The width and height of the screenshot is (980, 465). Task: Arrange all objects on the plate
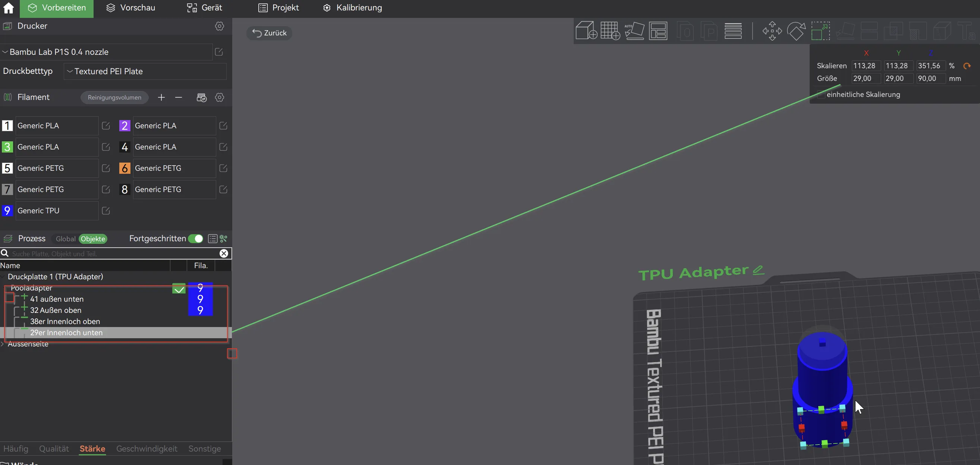[x=658, y=31]
